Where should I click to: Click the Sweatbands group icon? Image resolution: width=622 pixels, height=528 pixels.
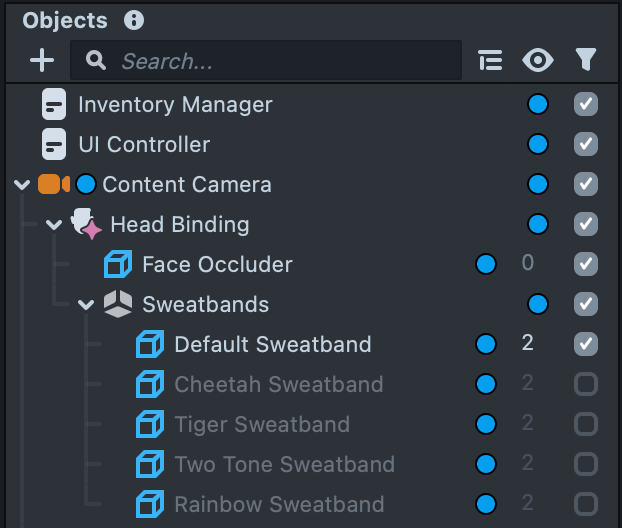[118, 304]
